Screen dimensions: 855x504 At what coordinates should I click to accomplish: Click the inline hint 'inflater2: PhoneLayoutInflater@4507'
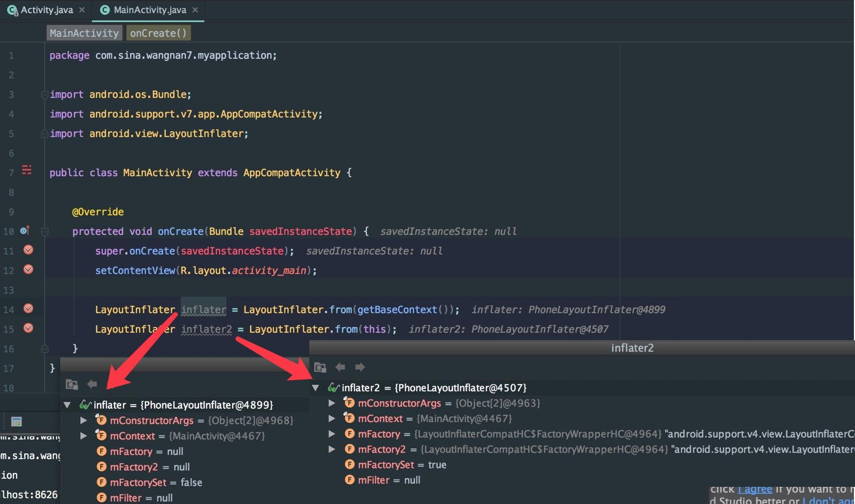pos(508,330)
